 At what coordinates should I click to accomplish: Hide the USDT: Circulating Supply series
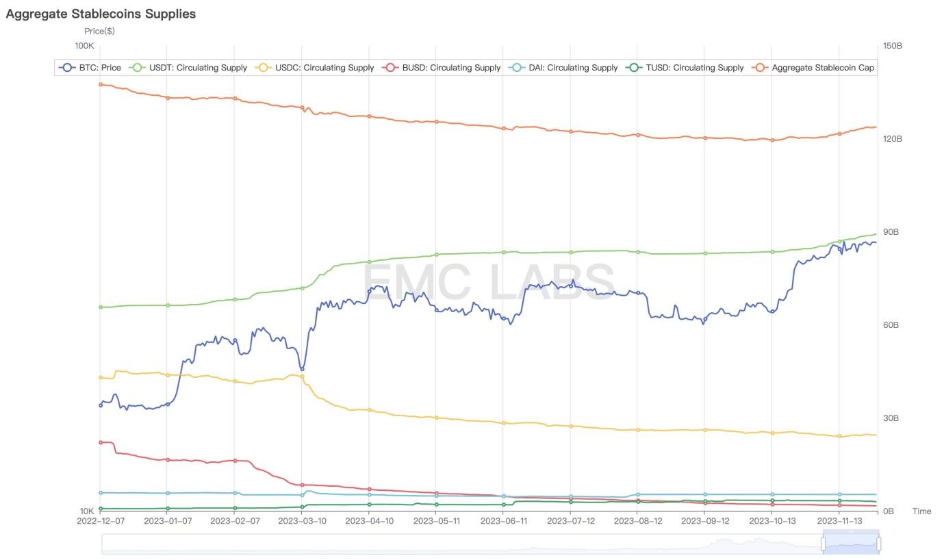pyautogui.click(x=198, y=68)
